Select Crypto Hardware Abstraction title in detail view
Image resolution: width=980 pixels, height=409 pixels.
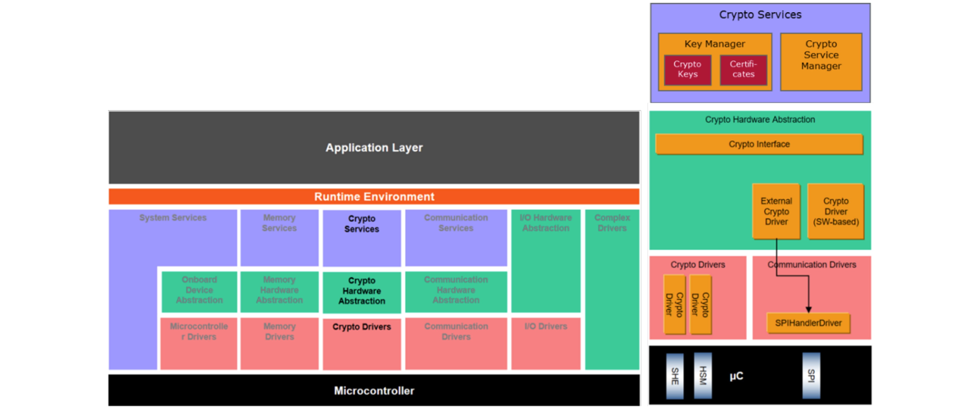coord(760,119)
